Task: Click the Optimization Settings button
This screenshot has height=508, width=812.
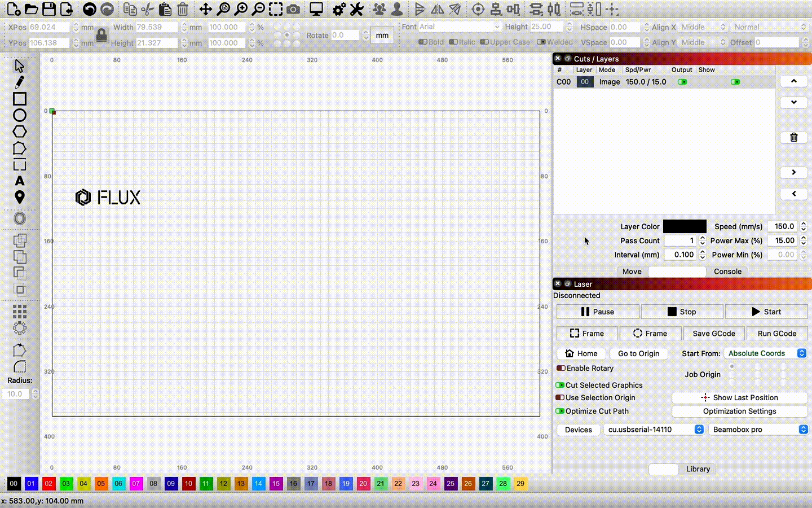Action: tap(740, 411)
